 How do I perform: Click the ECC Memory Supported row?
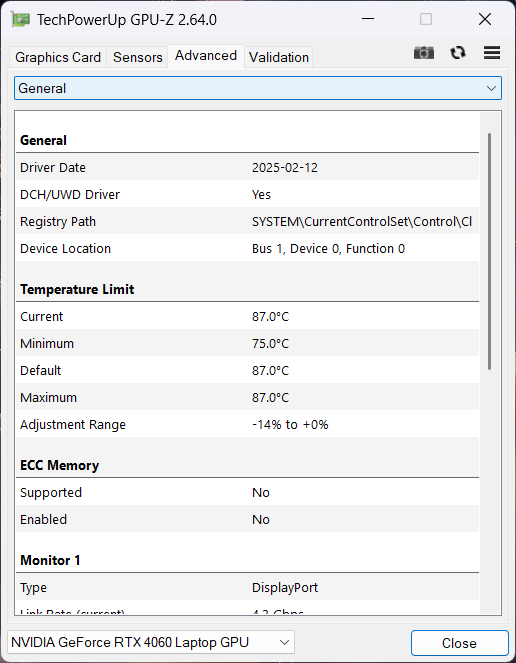[247, 493]
